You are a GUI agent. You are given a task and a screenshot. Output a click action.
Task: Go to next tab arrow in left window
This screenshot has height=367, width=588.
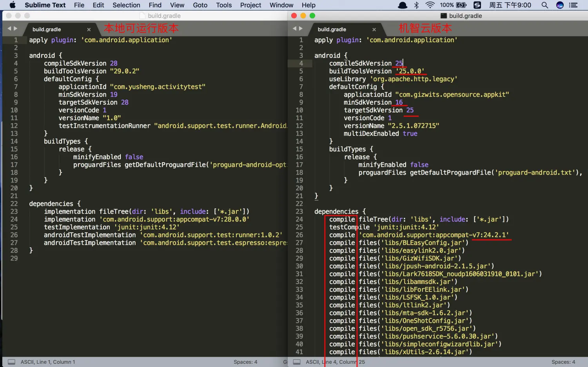(16, 29)
